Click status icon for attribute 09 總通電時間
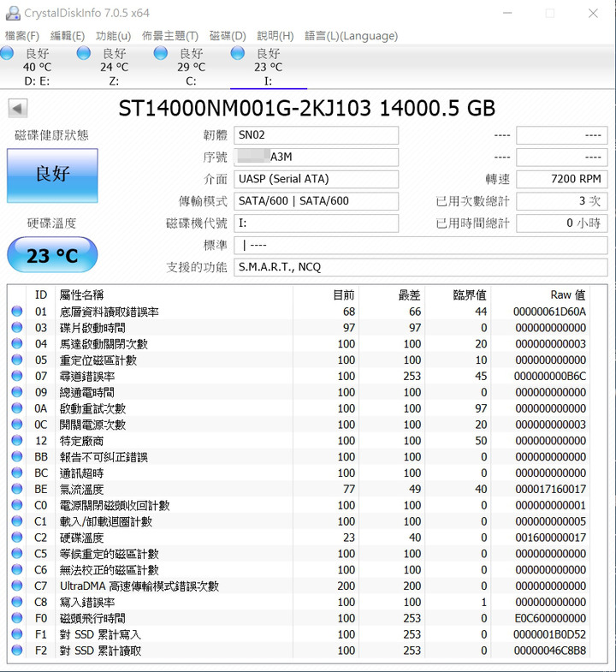 click(17, 392)
